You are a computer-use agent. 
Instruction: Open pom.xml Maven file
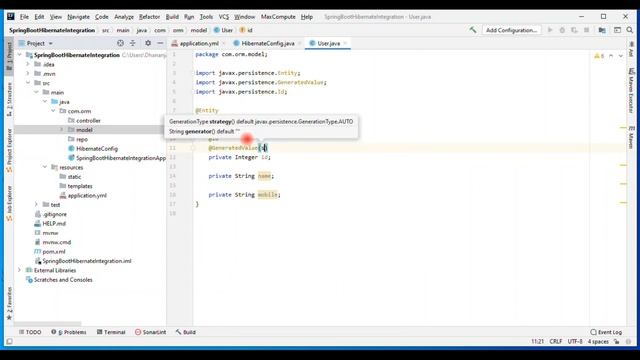[50, 251]
